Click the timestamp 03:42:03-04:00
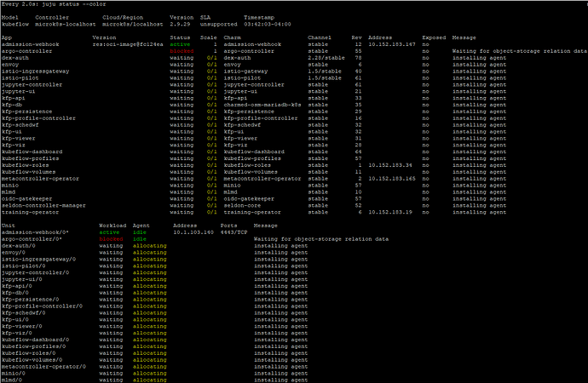Screen dimensions: 588x383 [268, 24]
